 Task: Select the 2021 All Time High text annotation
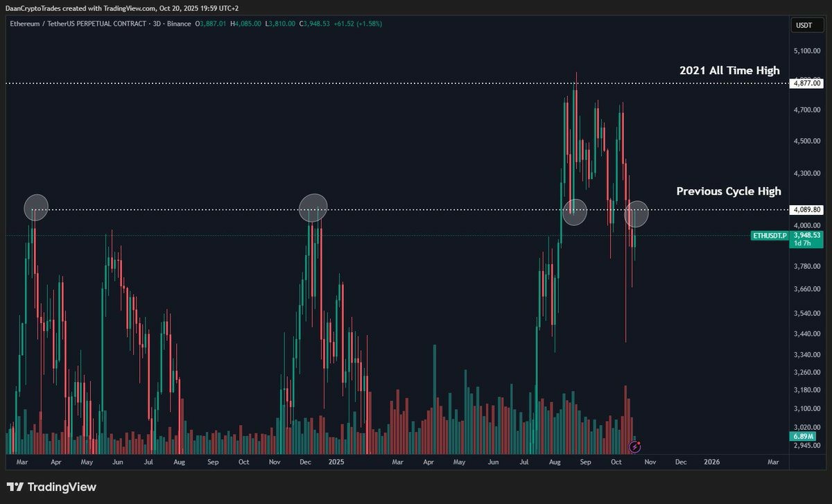pos(729,70)
